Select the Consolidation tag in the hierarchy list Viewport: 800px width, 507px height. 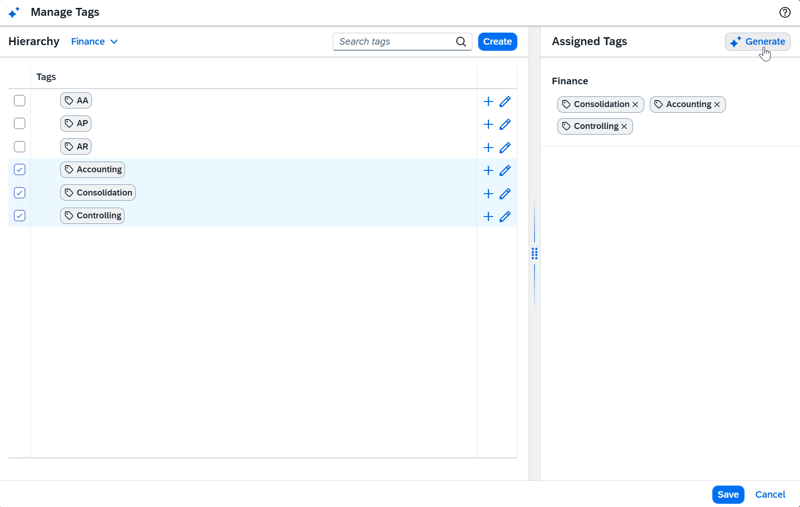click(98, 193)
